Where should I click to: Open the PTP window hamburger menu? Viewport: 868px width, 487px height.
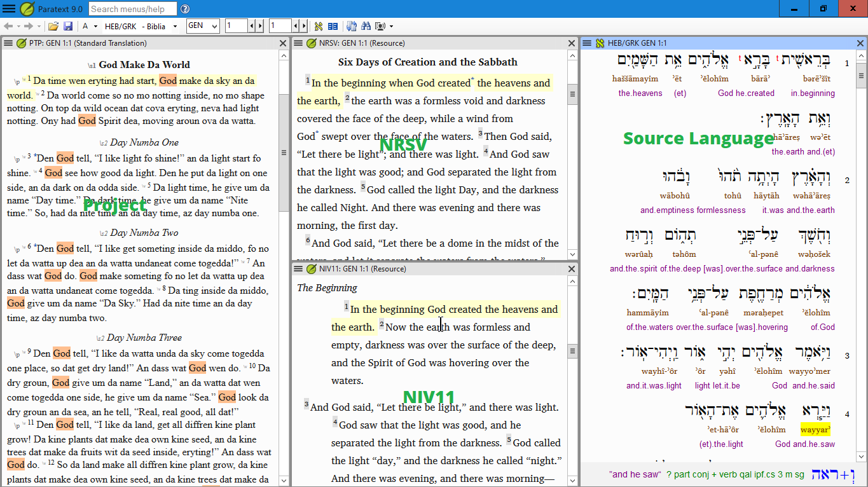point(8,43)
